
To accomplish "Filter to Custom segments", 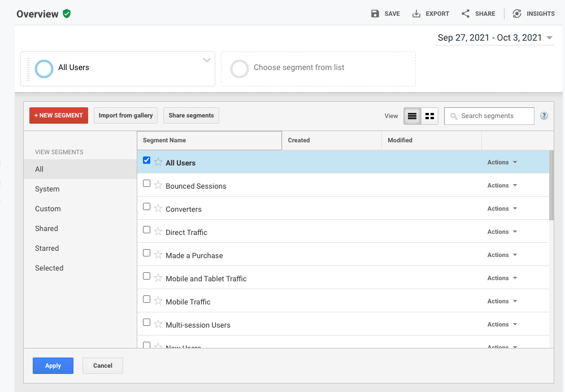I will [x=48, y=209].
